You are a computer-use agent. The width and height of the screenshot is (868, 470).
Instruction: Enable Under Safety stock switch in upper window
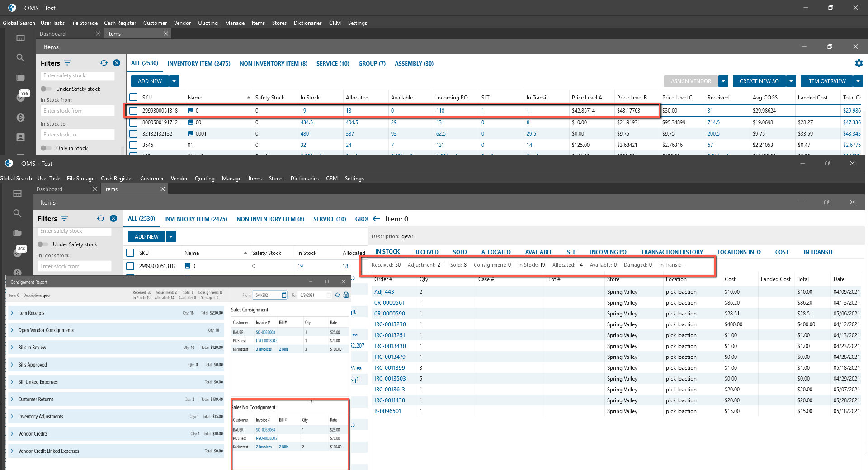point(46,89)
